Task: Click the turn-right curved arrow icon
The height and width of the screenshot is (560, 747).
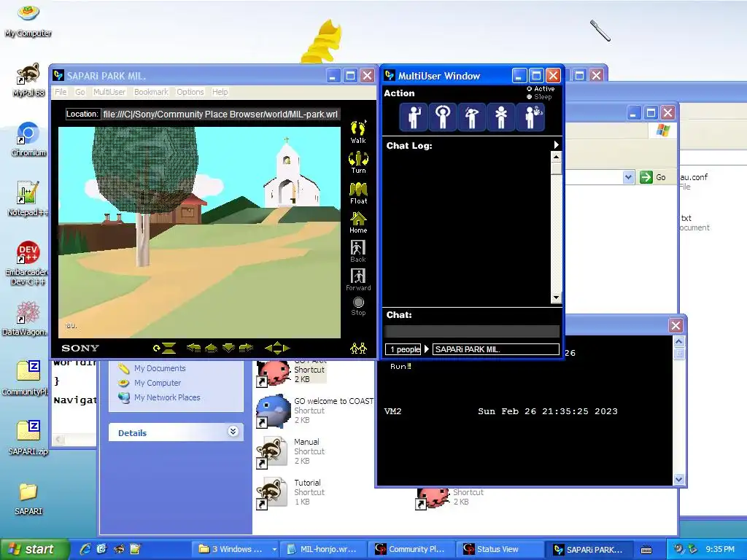Action: coord(246,348)
